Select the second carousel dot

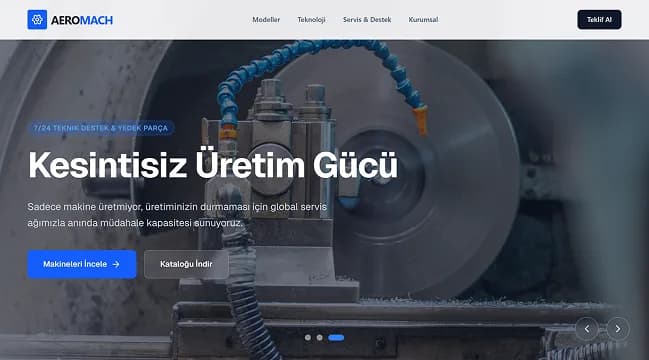(x=320, y=338)
